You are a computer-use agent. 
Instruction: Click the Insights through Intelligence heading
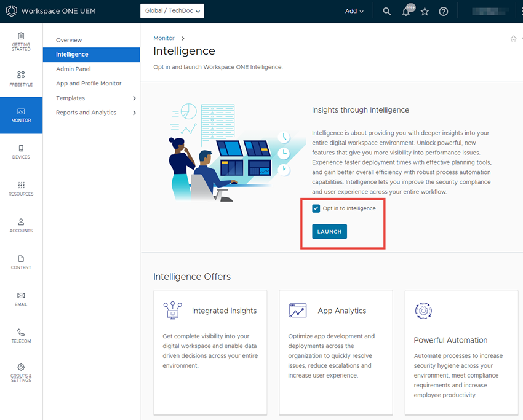pyautogui.click(x=361, y=110)
